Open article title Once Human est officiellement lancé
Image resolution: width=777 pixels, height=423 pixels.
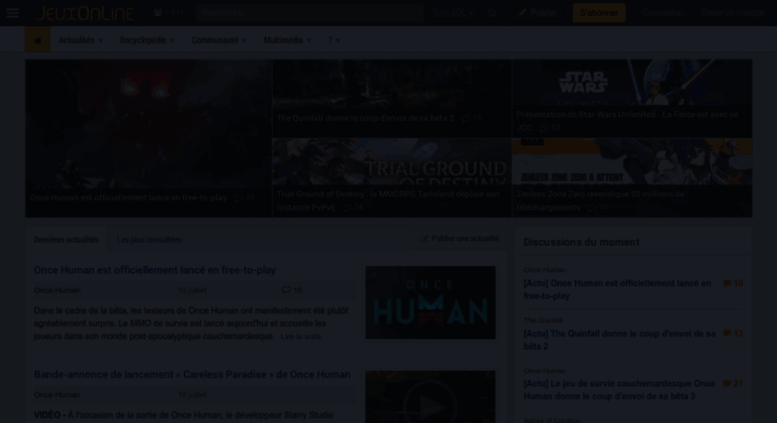tap(155, 270)
